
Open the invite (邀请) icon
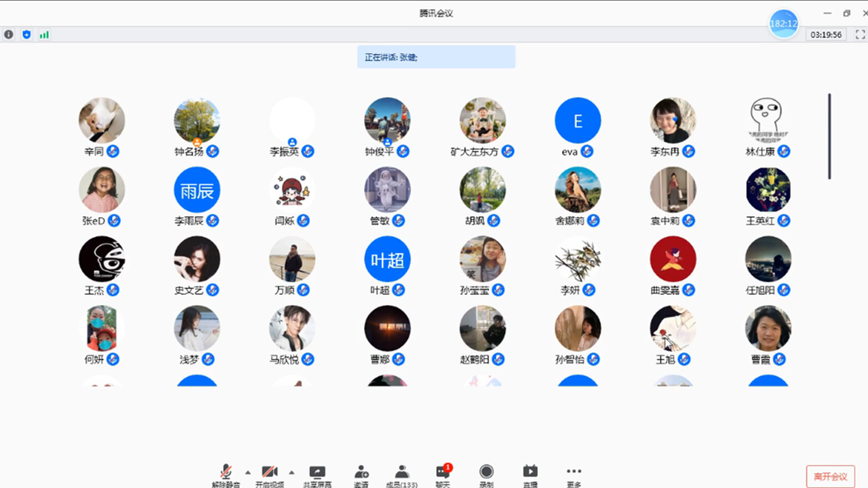click(x=361, y=475)
